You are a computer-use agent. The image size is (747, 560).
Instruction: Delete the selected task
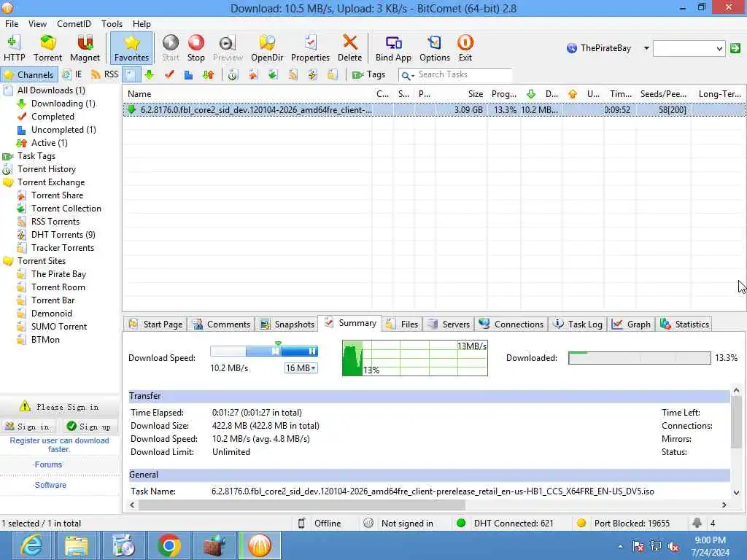click(349, 48)
